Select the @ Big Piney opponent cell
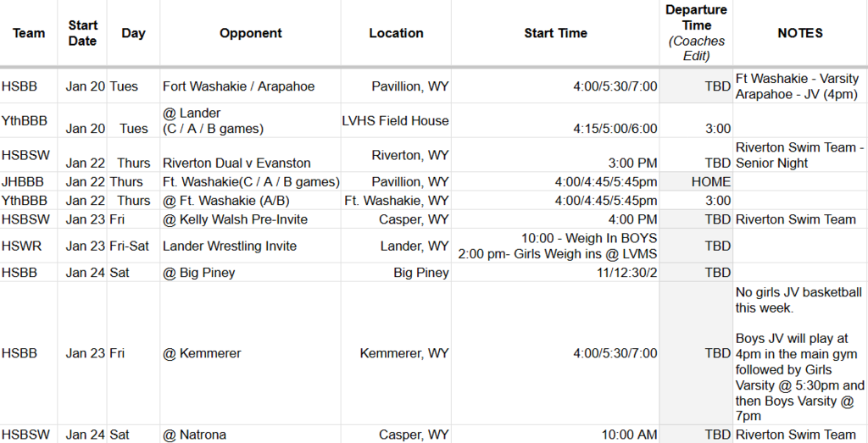 coord(199,273)
